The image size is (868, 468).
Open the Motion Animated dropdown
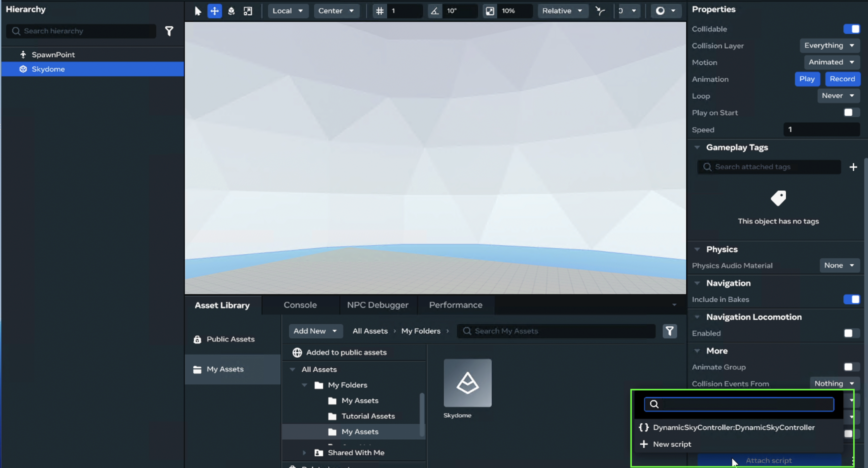[831, 62]
